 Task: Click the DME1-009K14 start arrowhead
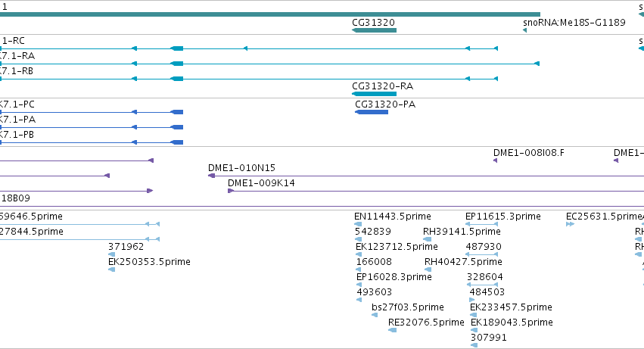coord(231,191)
